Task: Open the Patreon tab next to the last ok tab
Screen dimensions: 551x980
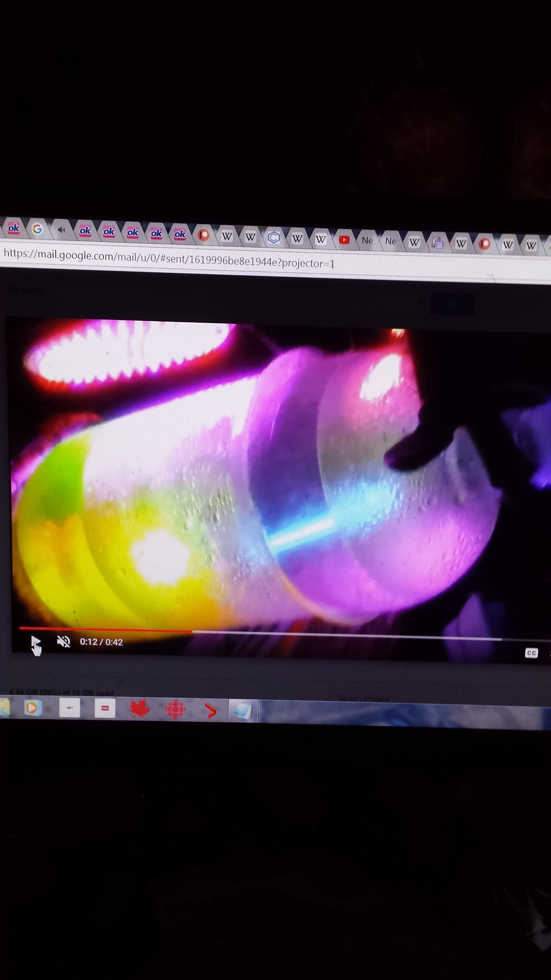Action: 203,235
